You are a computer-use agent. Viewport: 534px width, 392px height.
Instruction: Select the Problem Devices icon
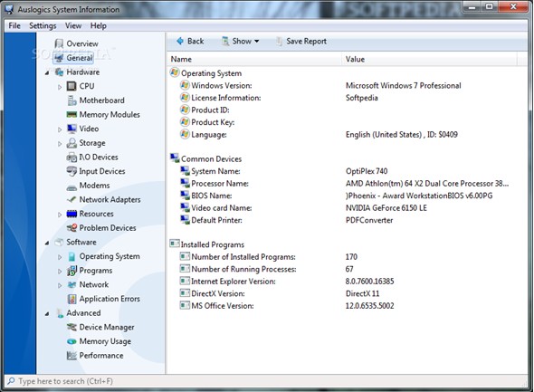72,228
